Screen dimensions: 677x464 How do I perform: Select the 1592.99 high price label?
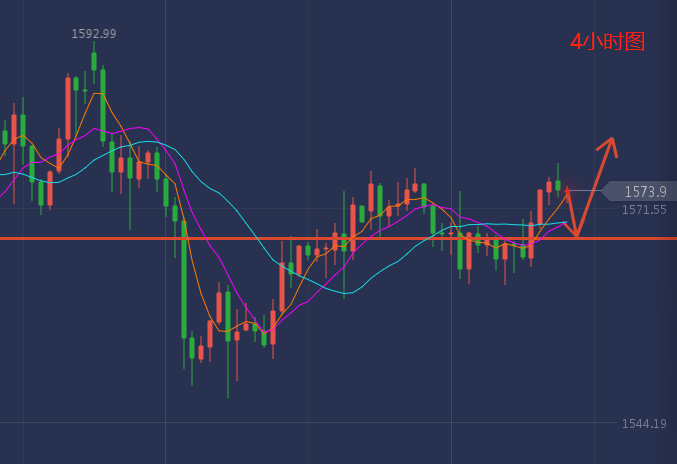(93, 34)
